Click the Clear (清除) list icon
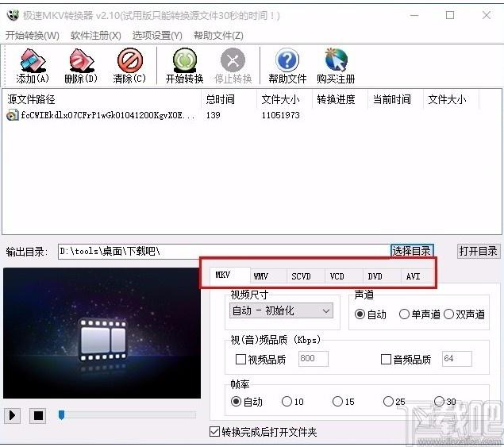The height and width of the screenshot is (447, 504). click(129, 60)
